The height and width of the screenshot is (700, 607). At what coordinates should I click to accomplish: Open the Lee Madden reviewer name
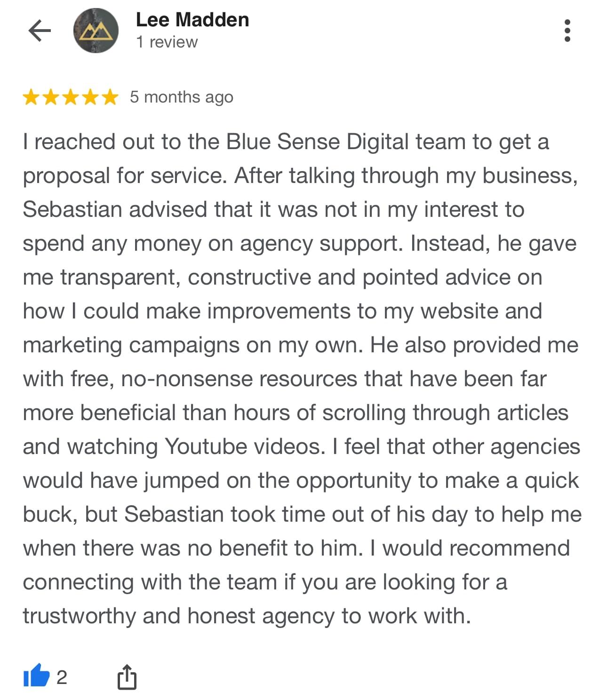point(192,20)
